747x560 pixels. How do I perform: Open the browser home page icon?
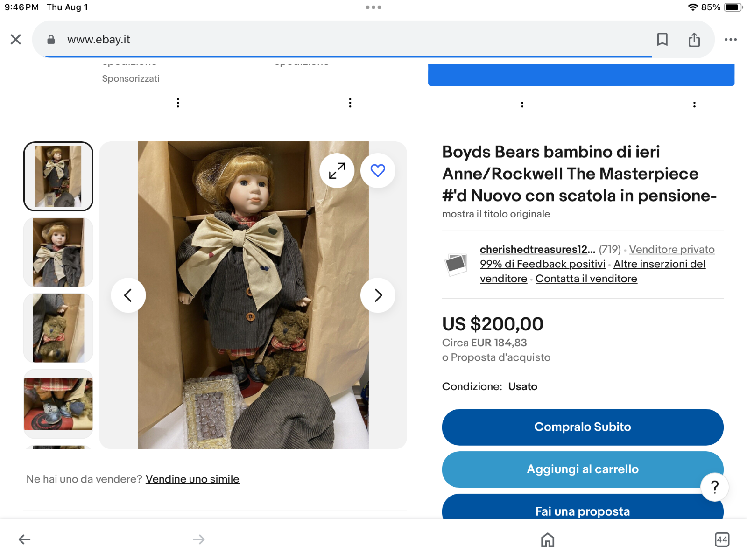(548, 540)
